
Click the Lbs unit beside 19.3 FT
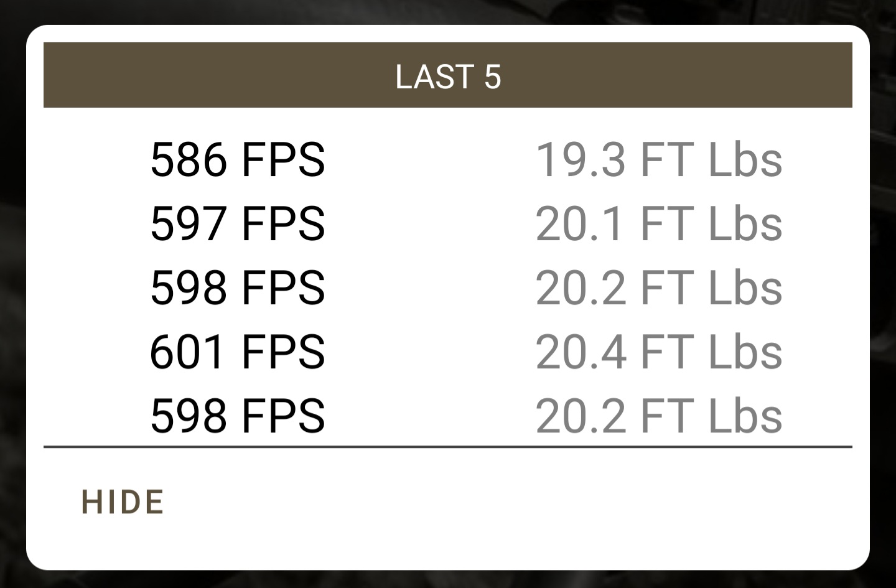point(745,160)
